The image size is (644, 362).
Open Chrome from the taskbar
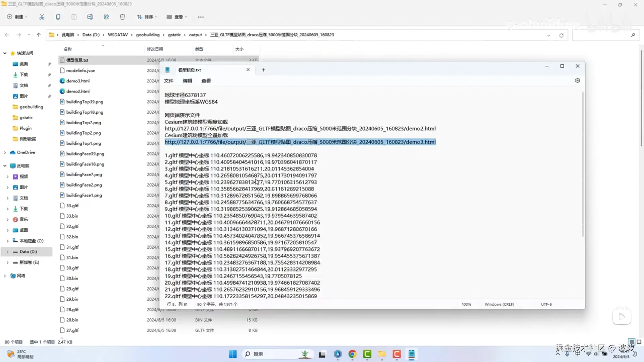352,354
